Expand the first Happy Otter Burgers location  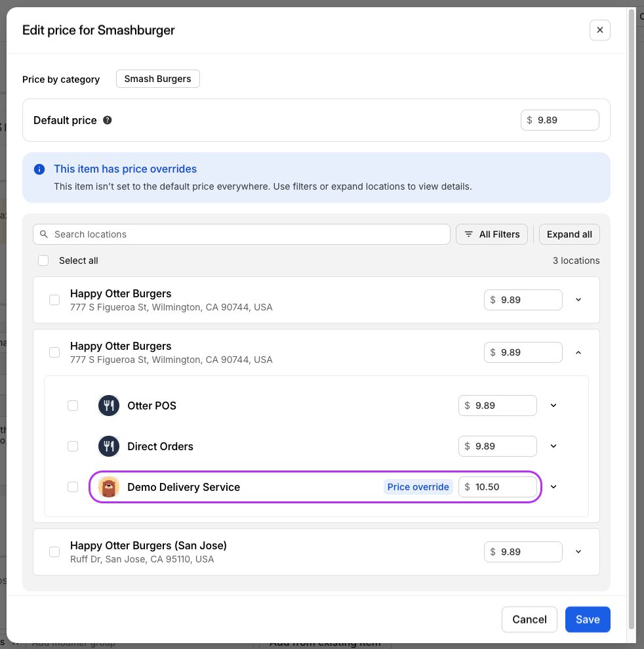(578, 300)
